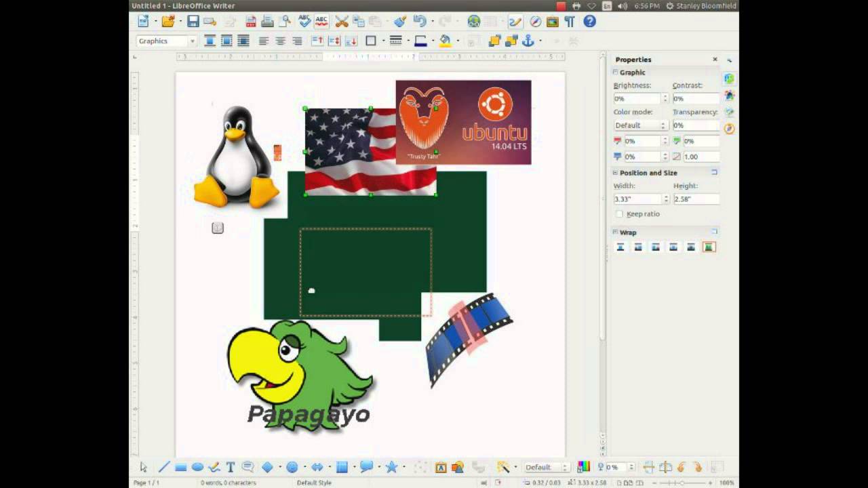The height and width of the screenshot is (488, 868).
Task: Open sidebar Navigator tab icon
Action: tap(729, 128)
